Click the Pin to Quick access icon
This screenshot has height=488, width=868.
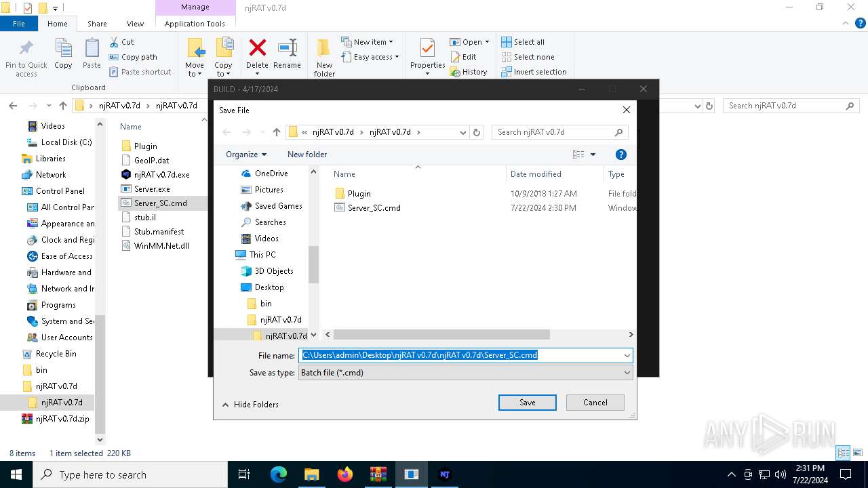(x=26, y=49)
